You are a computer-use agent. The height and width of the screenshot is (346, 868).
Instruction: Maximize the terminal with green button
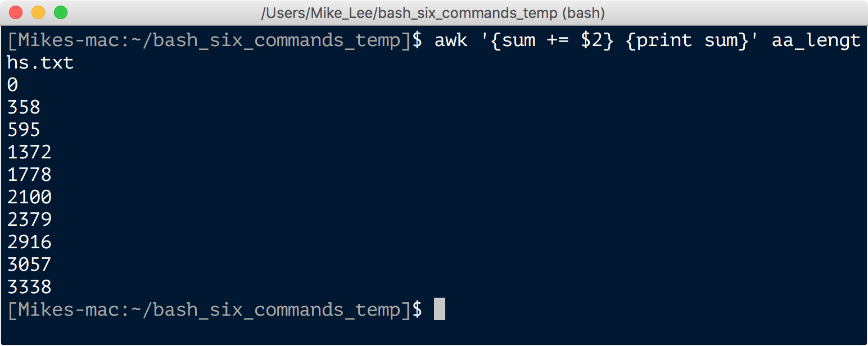pyautogui.click(x=61, y=12)
